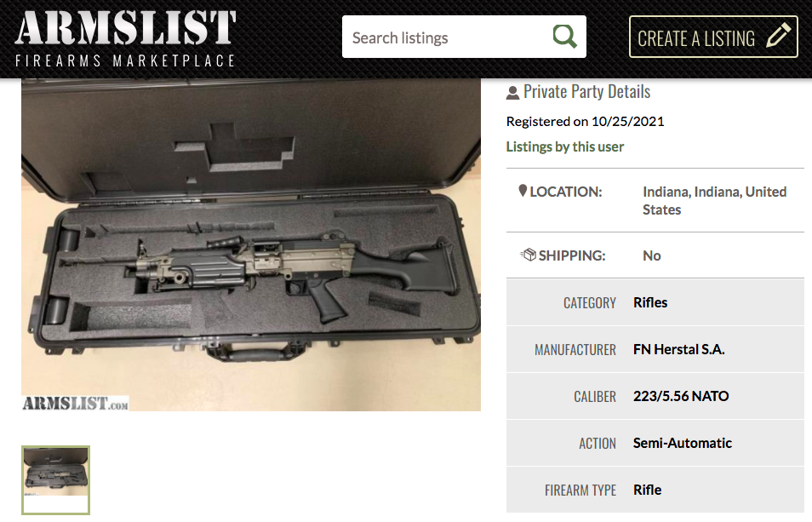Screen dimensions: 812x522
Task: Open the main rifle case photo
Action: 250,245
